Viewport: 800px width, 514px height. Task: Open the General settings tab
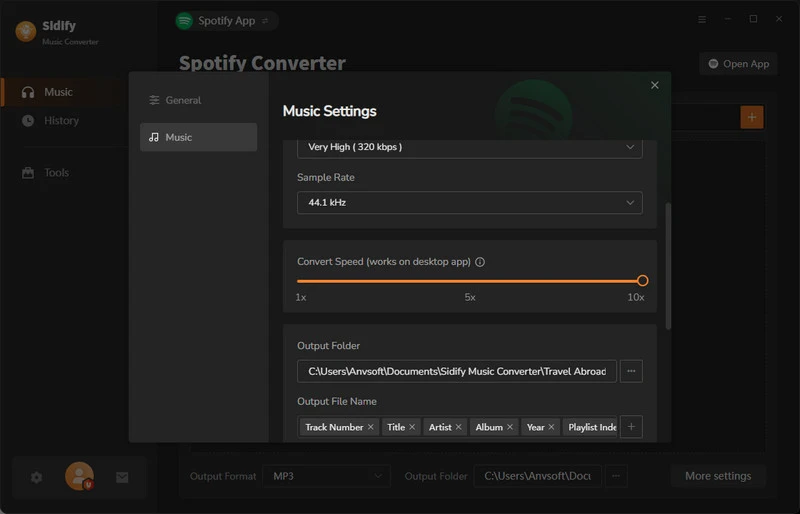[x=198, y=100]
